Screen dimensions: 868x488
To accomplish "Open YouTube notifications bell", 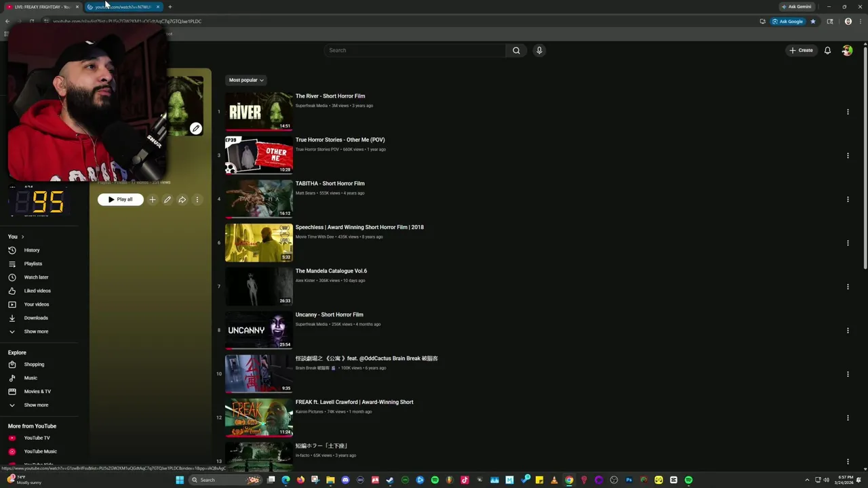I will (827, 50).
